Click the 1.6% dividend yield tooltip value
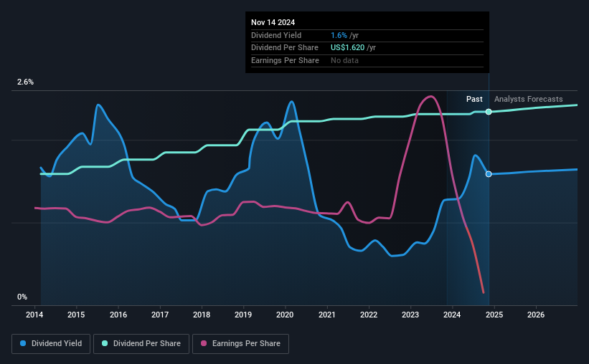Screen dimensions: 589x364 tap(339, 35)
